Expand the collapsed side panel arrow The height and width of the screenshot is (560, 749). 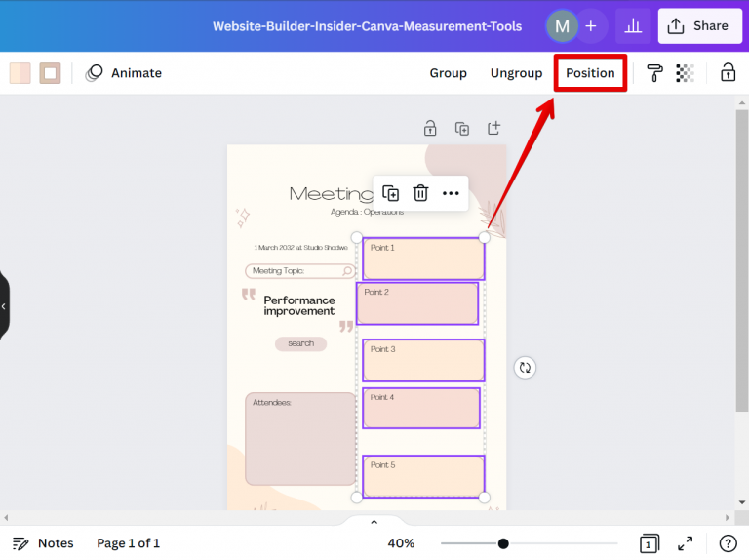(3, 306)
